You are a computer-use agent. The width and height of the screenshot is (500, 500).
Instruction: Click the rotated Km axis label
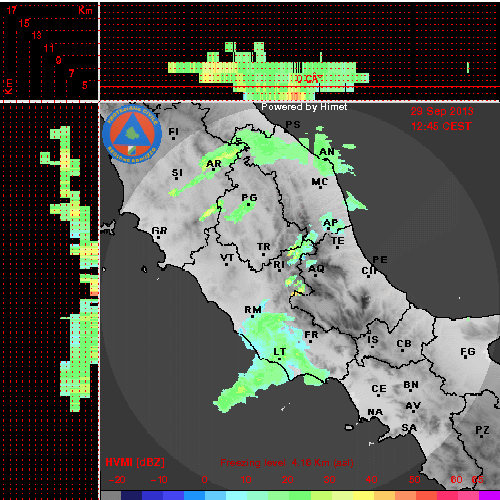tap(8, 87)
